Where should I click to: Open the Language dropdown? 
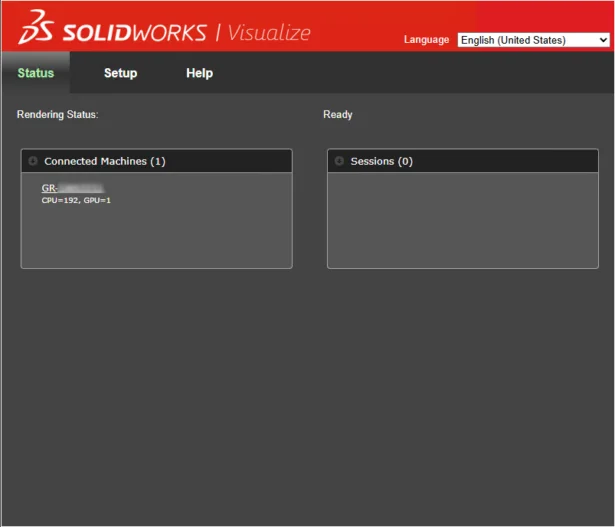[x=533, y=40]
